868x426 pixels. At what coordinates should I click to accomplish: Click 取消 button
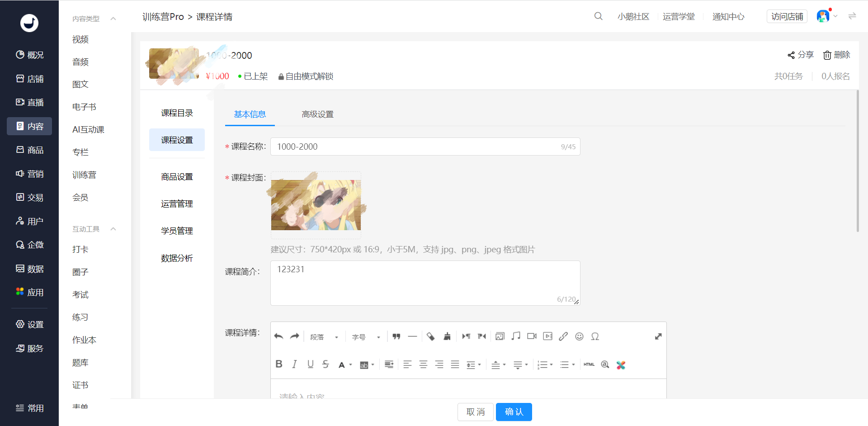point(475,412)
